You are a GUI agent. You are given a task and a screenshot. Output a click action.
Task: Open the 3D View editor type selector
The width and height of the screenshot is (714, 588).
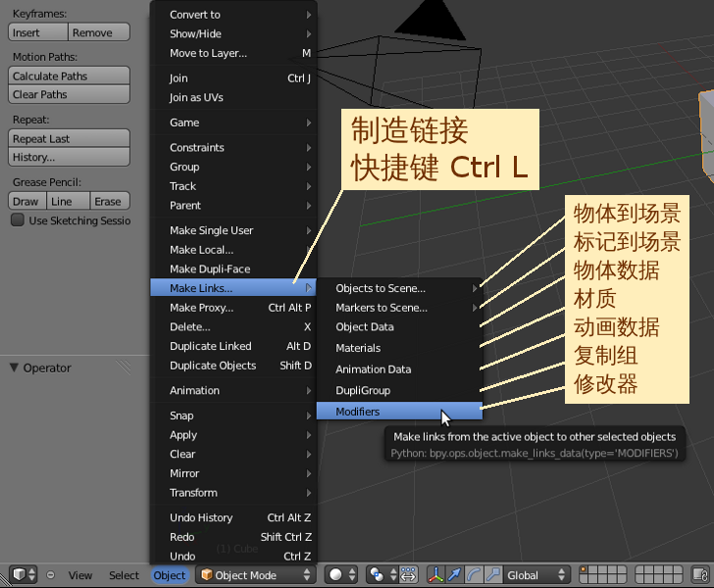(x=24, y=575)
